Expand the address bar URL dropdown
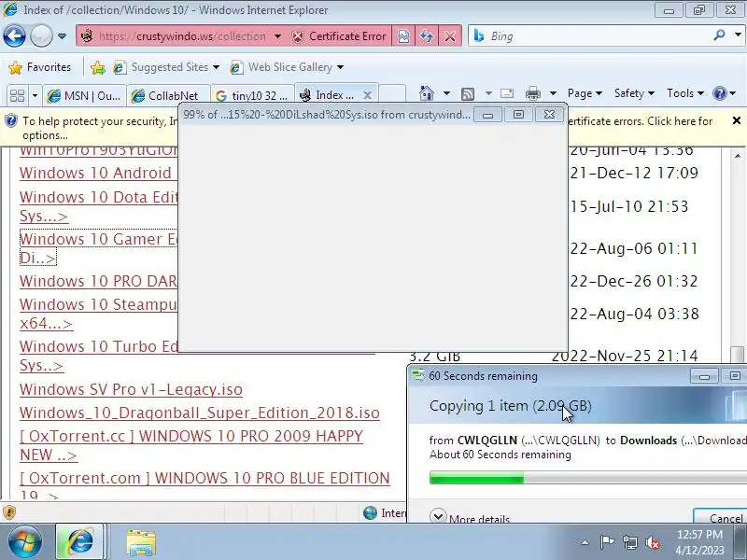747x560 pixels. (277, 36)
